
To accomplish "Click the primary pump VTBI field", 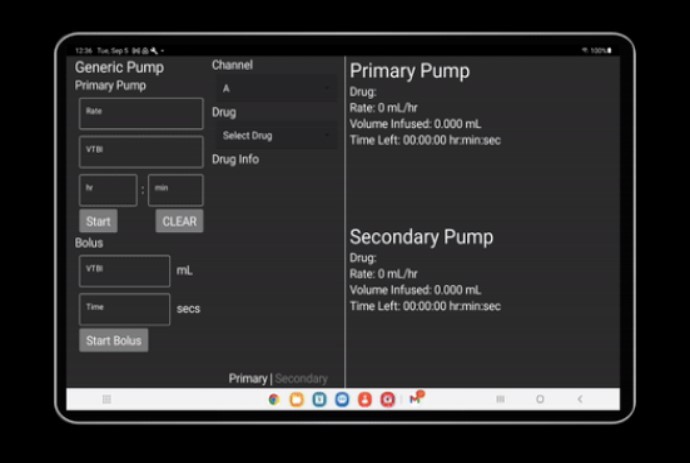I will coord(141,152).
